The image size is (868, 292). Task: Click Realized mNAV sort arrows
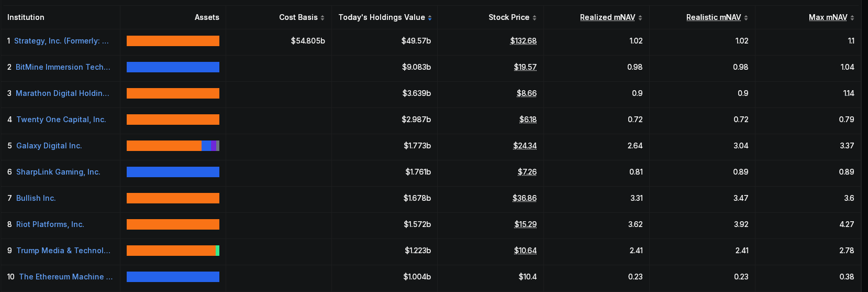(x=640, y=18)
